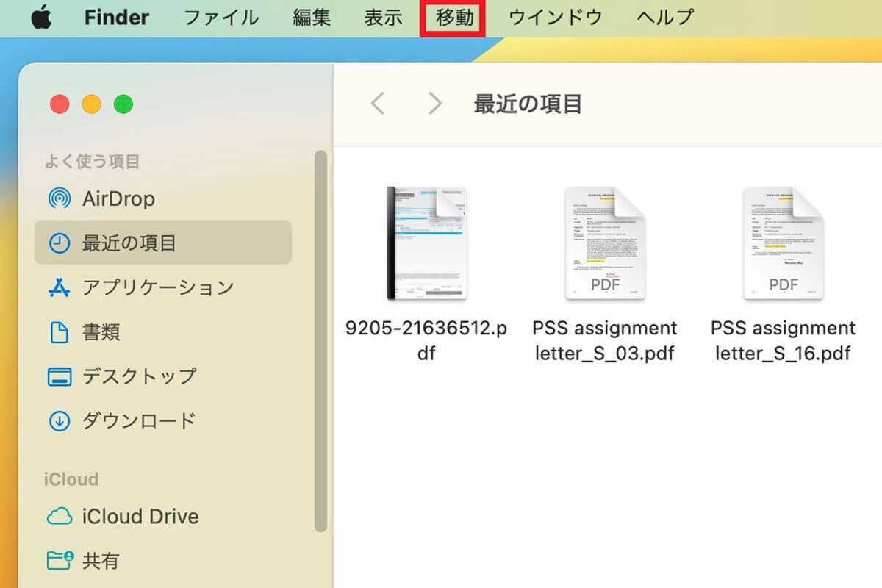Open the ウインドウ menu

556,18
